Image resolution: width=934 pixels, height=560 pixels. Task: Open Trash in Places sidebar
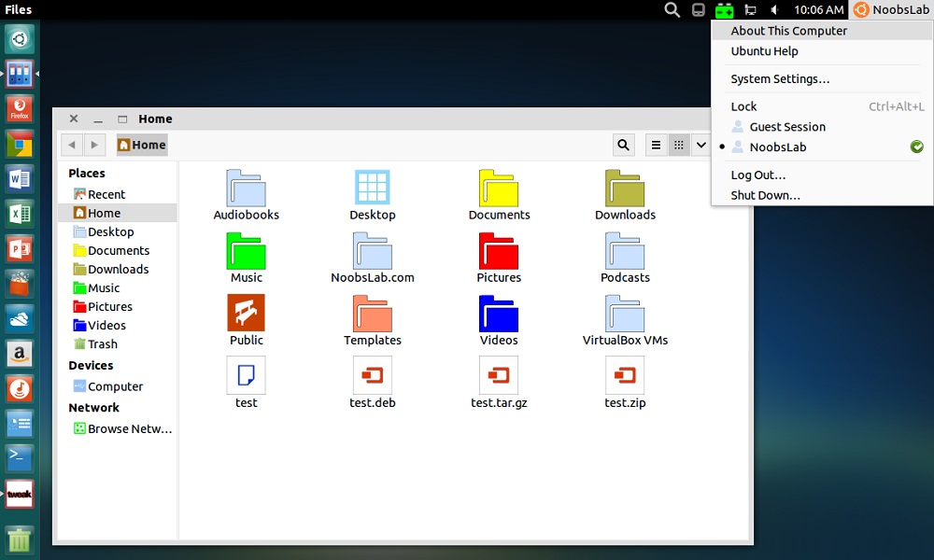(x=118, y=344)
